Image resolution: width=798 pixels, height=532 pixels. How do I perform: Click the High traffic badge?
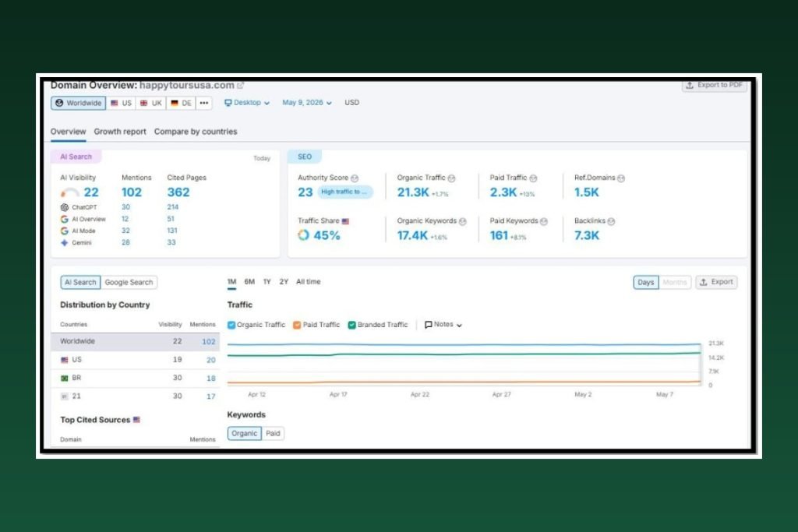[x=344, y=192]
